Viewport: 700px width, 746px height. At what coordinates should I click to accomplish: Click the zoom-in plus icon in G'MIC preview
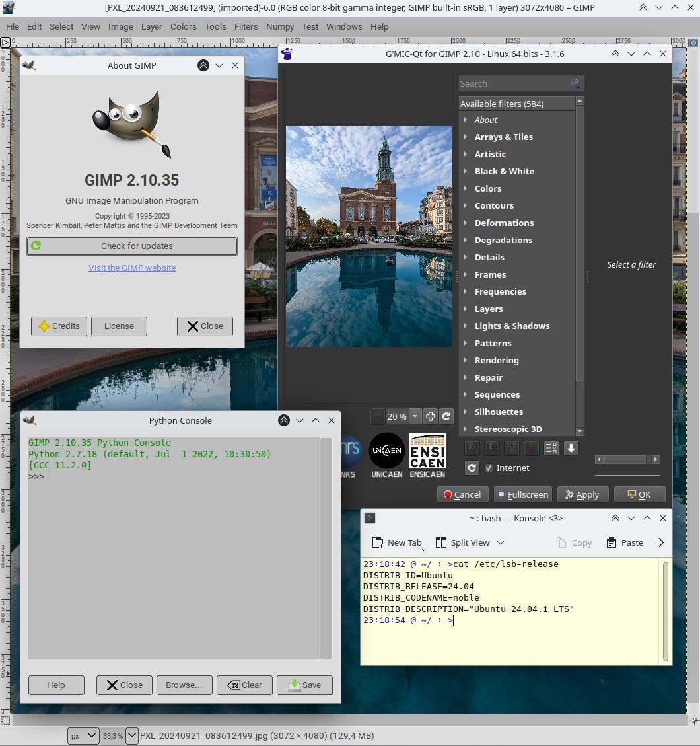click(431, 416)
